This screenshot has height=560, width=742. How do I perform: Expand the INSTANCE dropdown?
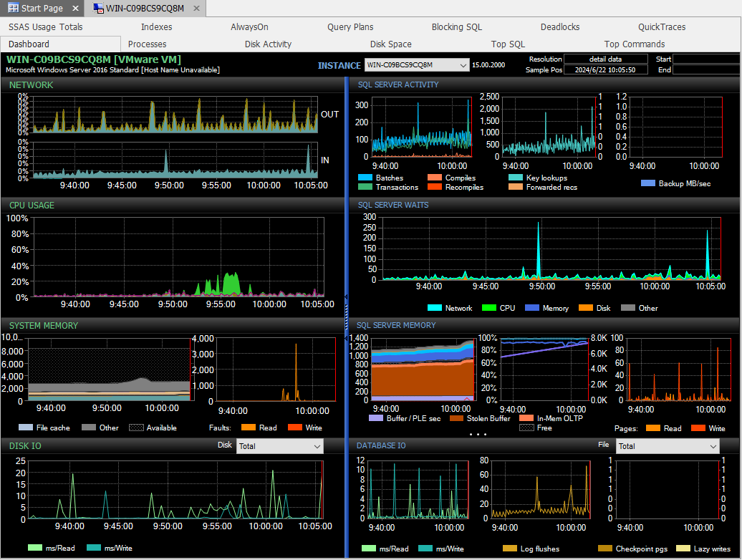[416, 65]
